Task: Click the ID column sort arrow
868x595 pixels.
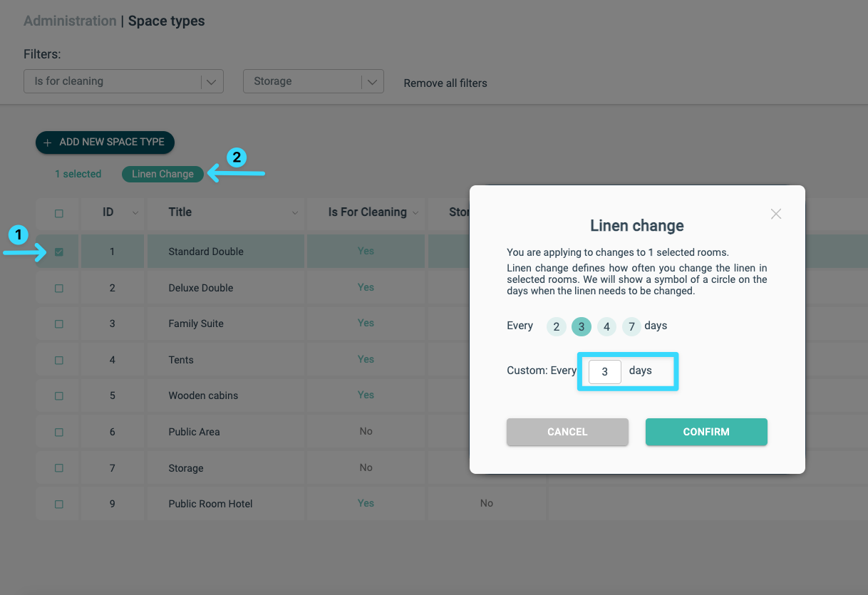Action: (135, 213)
